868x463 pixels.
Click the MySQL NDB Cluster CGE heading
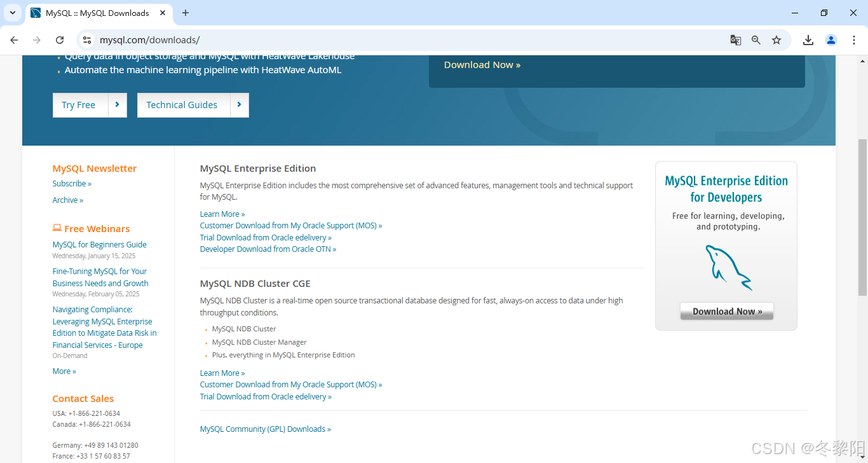click(255, 284)
